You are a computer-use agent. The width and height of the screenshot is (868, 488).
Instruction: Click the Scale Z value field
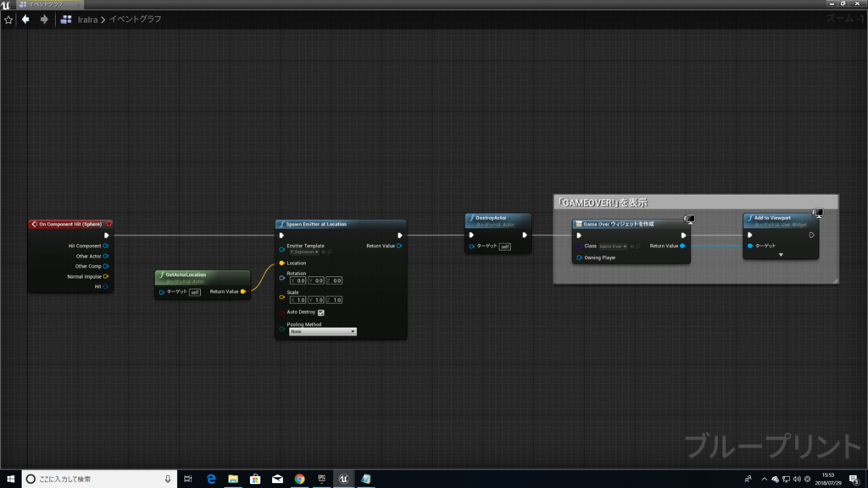coord(334,300)
